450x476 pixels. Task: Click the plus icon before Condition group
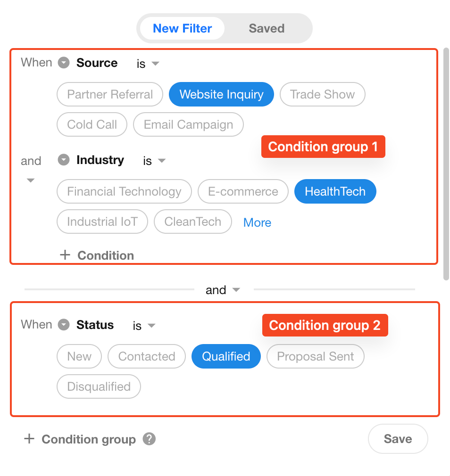coord(29,439)
